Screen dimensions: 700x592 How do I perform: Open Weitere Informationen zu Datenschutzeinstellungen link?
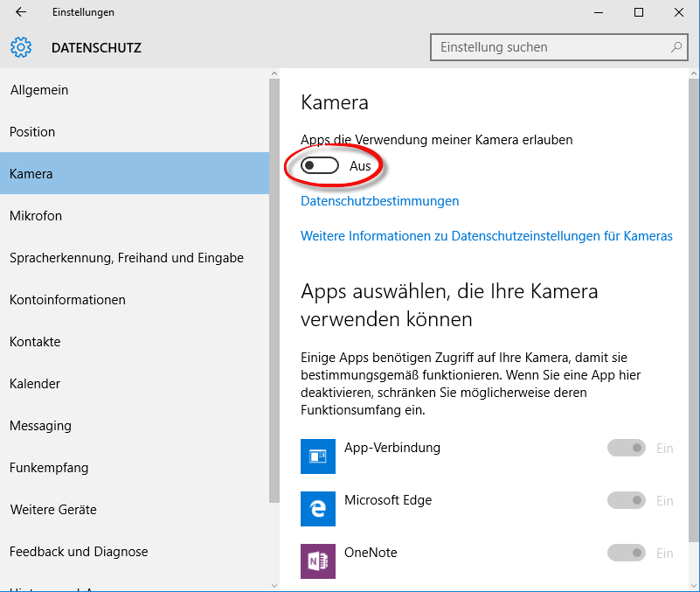tap(486, 236)
